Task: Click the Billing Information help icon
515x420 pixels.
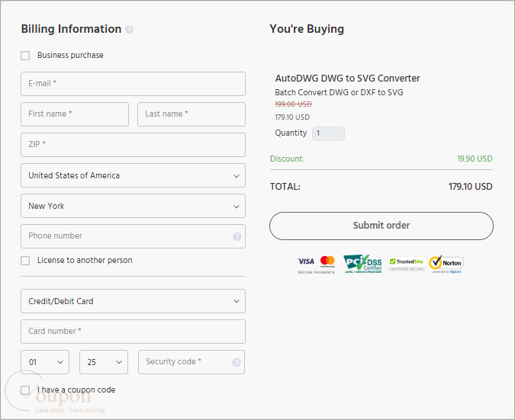Action: pos(130,30)
